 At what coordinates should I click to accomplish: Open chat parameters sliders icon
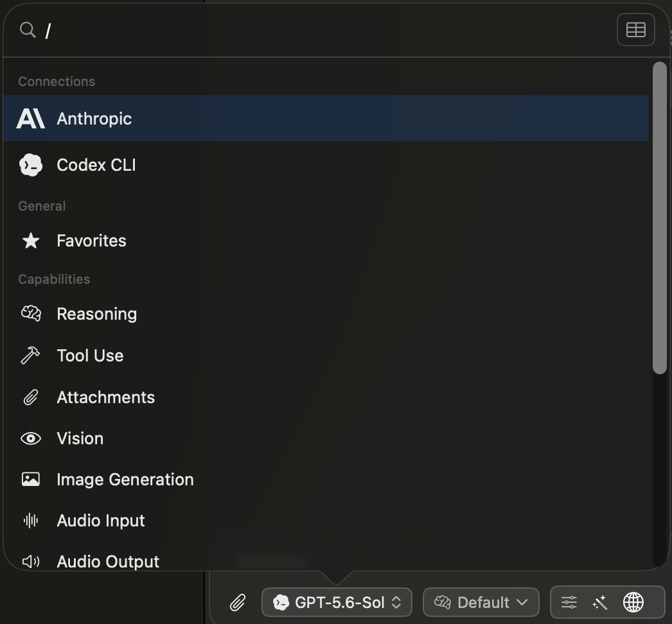pos(569,603)
